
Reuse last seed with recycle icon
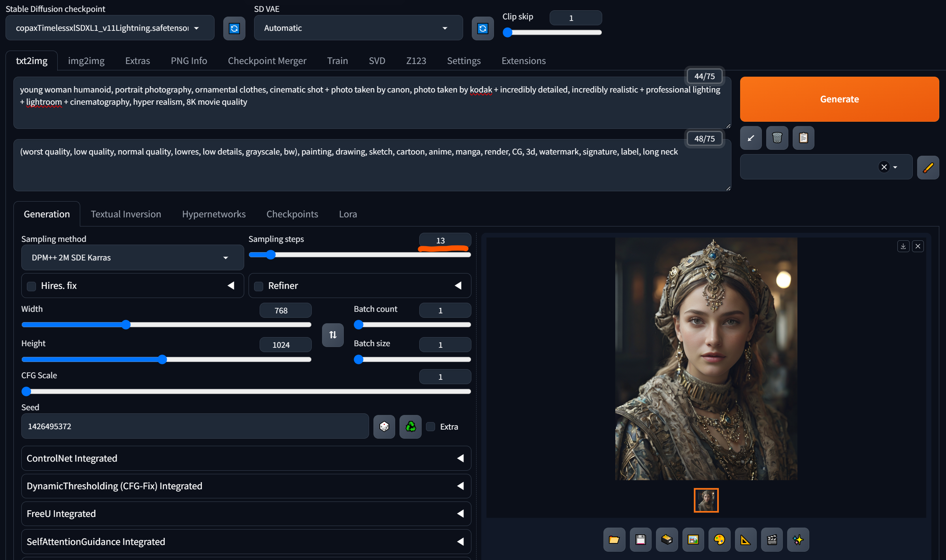pos(410,426)
